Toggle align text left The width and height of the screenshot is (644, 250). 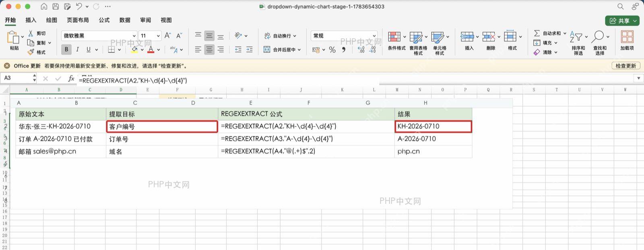click(198, 49)
